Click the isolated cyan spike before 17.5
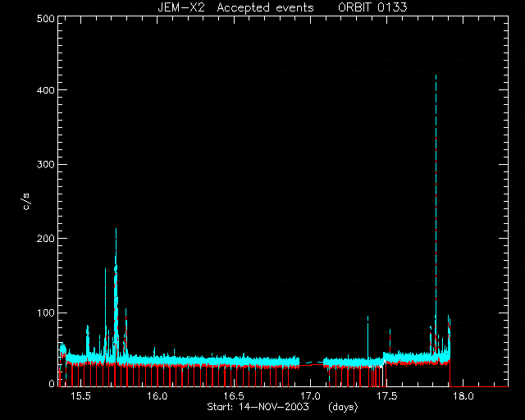 pyautogui.click(x=367, y=336)
